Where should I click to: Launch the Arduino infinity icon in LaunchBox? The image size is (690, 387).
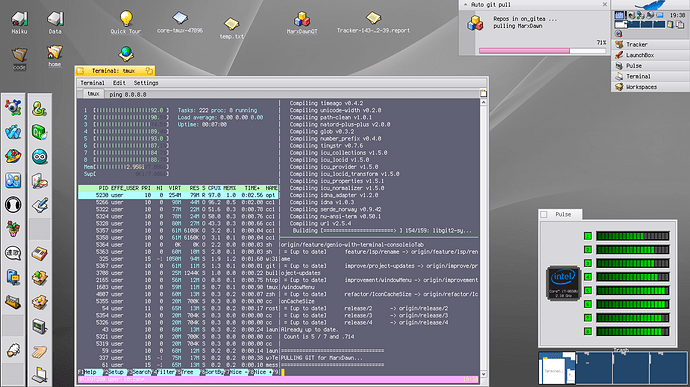39,157
